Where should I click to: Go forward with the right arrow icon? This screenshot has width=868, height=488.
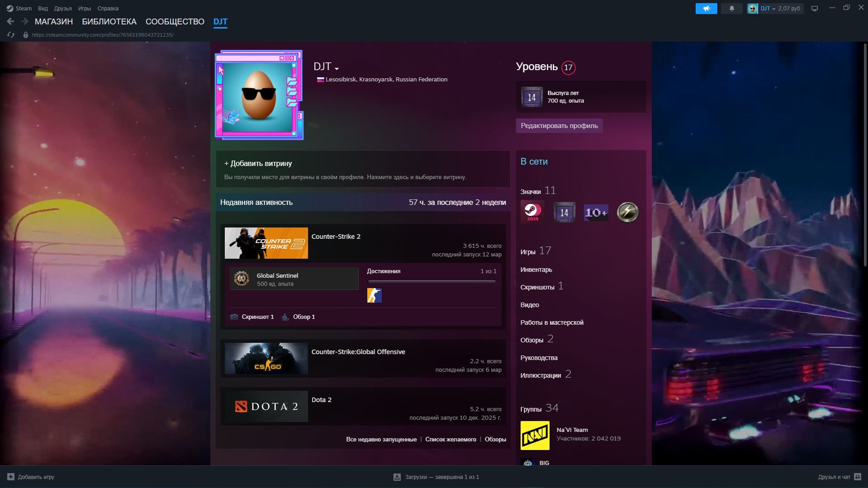tap(24, 21)
